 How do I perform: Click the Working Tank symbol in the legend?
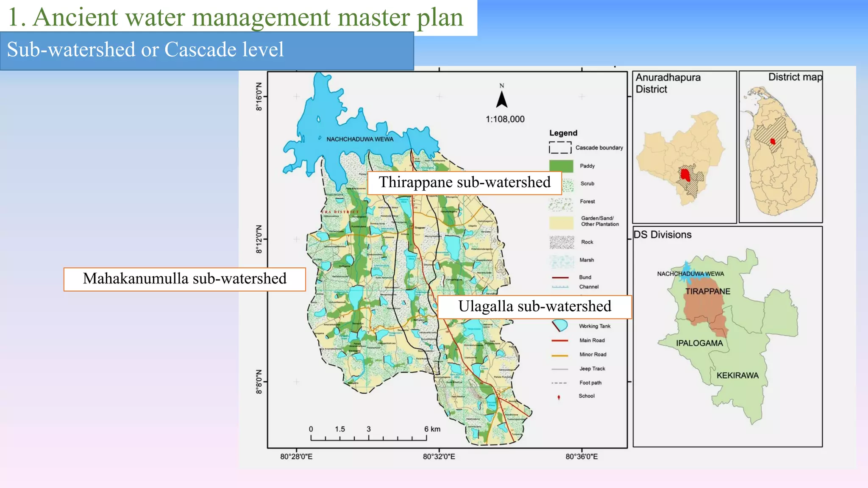coord(560,326)
